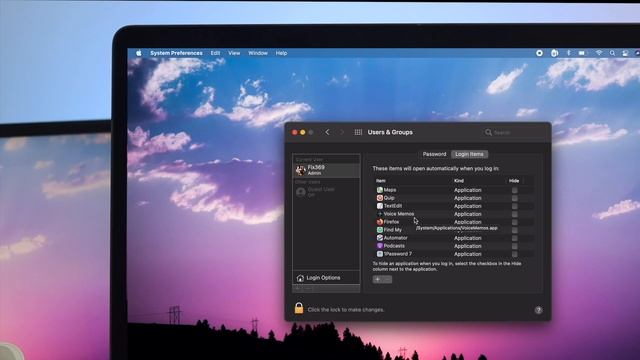Select the Firefox row name
This screenshot has width=640, height=360.
coord(391,222)
